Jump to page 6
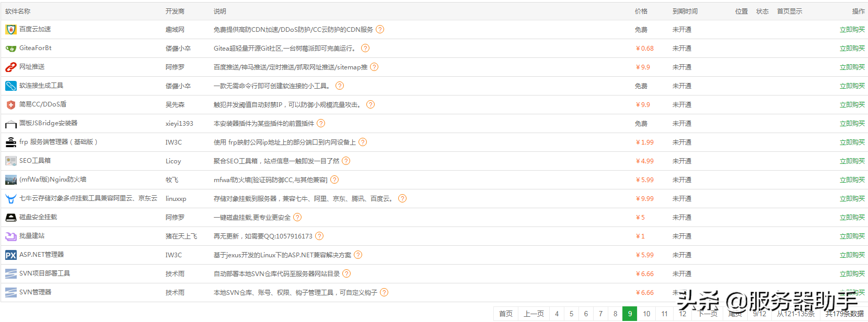 (586, 314)
